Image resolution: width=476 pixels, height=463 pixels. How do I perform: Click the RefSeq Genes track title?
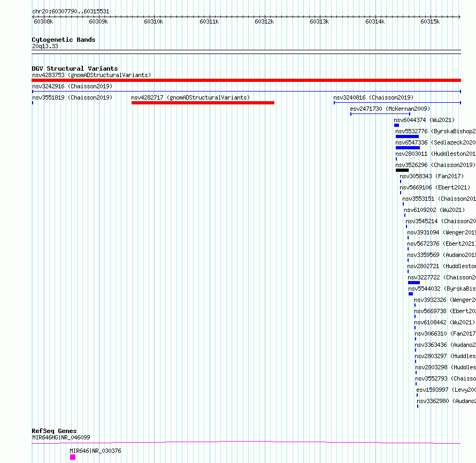pyautogui.click(x=54, y=431)
